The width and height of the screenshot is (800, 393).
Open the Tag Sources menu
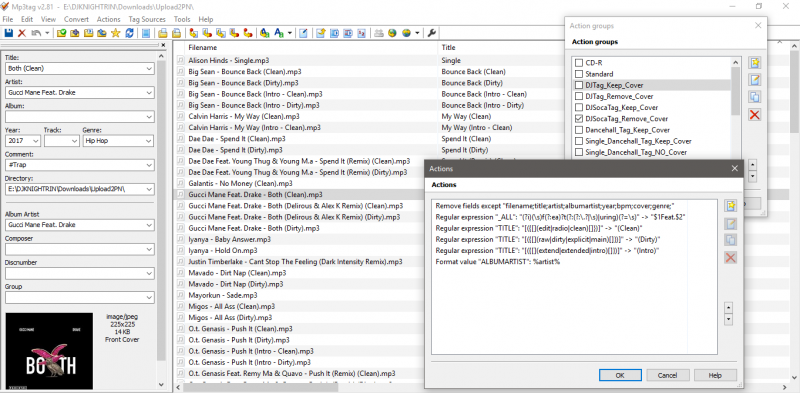[147, 19]
